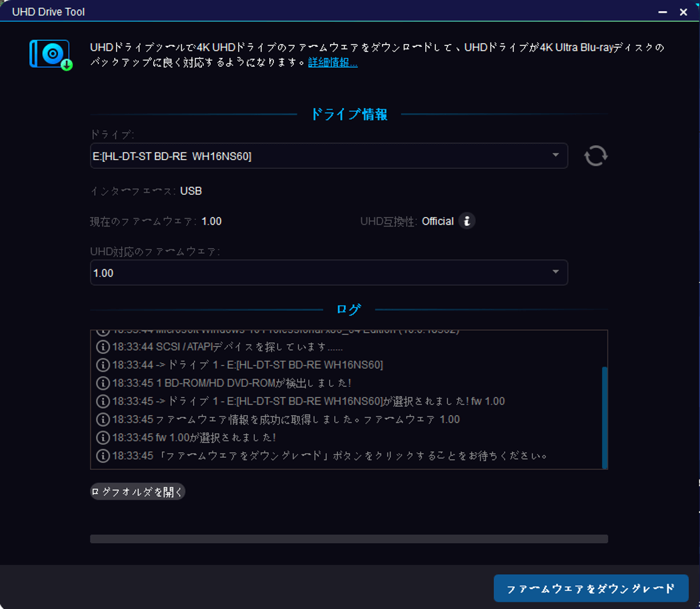Viewport: 700px width, 609px height.
Task: Click log entry 'fw 1.00が選択されました!'
Action: (194, 438)
